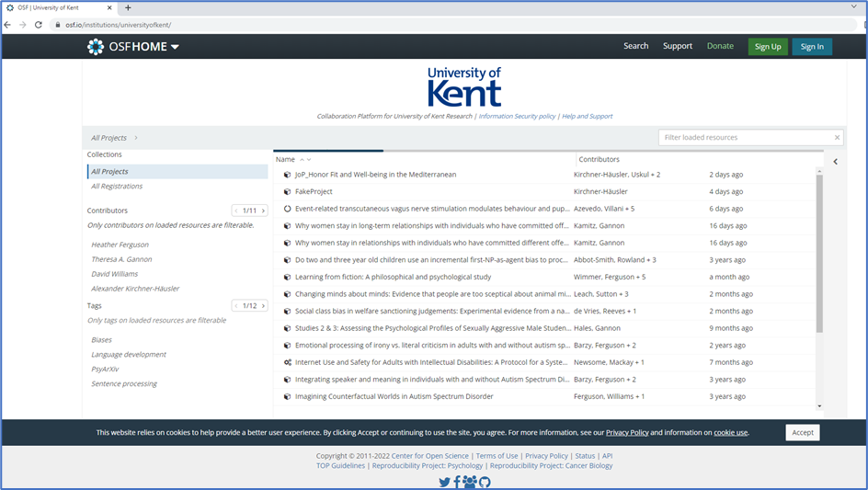
Task: Click the browser reload page icon
Action: coord(39,25)
